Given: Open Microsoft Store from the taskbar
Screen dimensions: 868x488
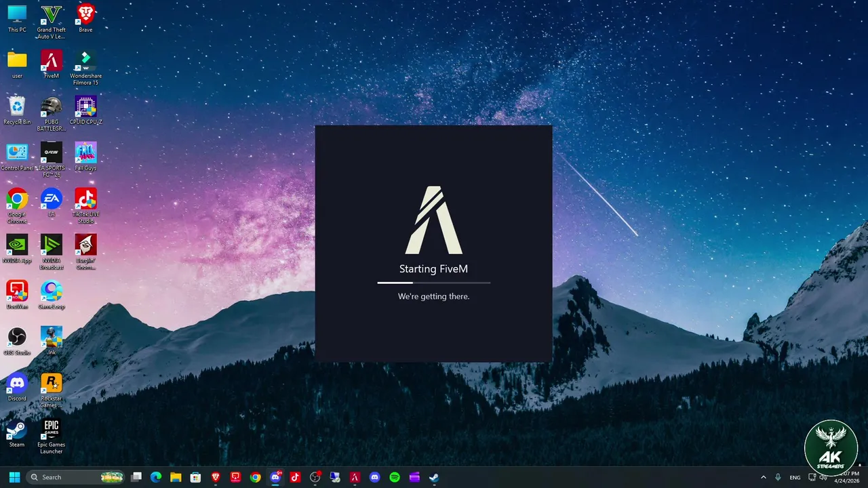Looking at the screenshot, I should pos(196,477).
